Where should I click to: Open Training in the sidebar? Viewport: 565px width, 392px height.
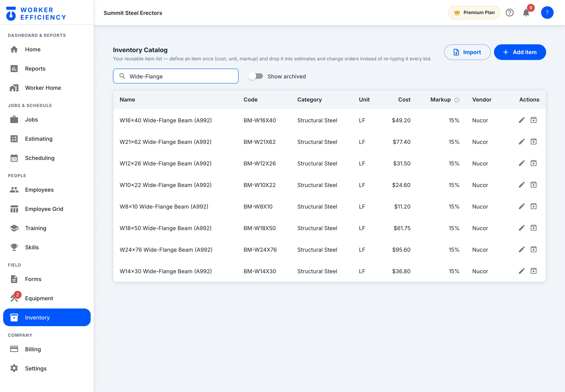tap(47, 228)
